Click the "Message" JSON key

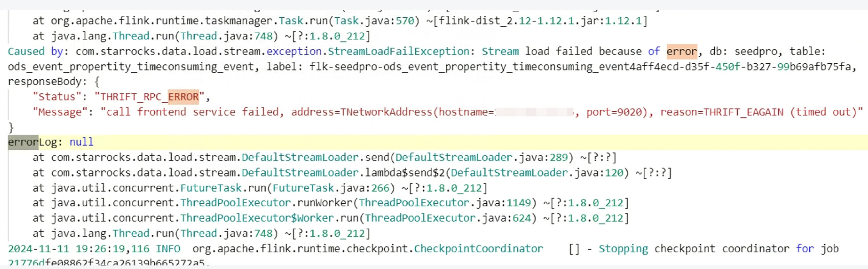[x=59, y=112]
